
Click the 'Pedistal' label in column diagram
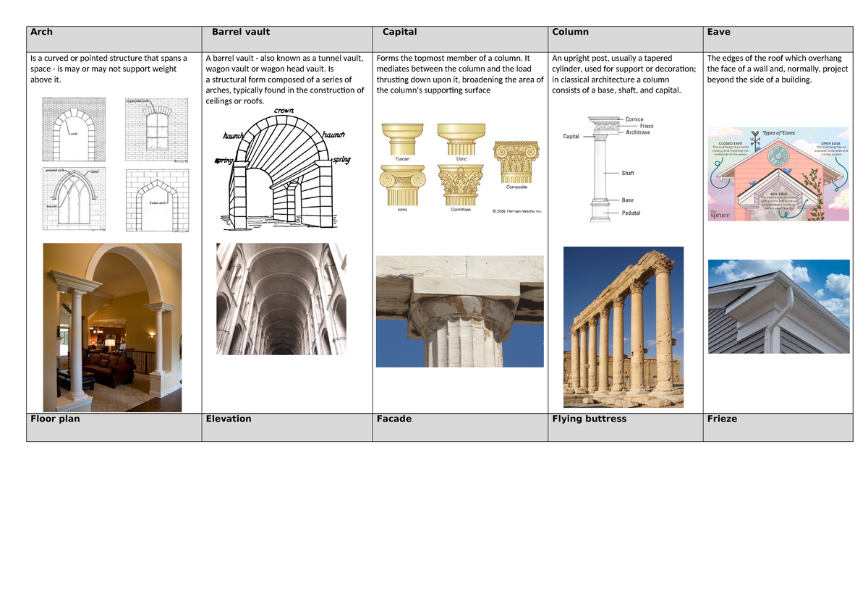(x=631, y=213)
